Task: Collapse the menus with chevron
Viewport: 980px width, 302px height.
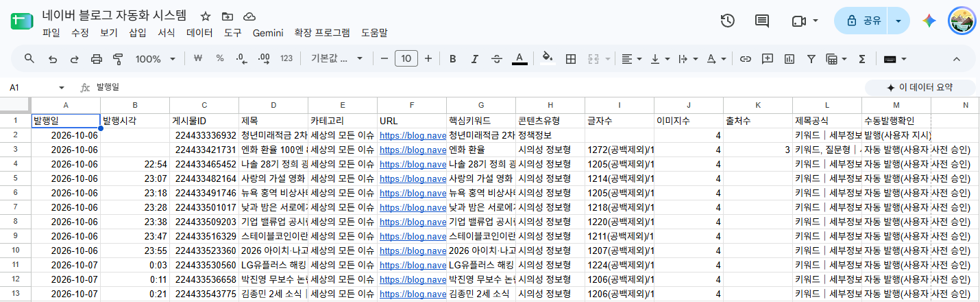Action: [957, 58]
